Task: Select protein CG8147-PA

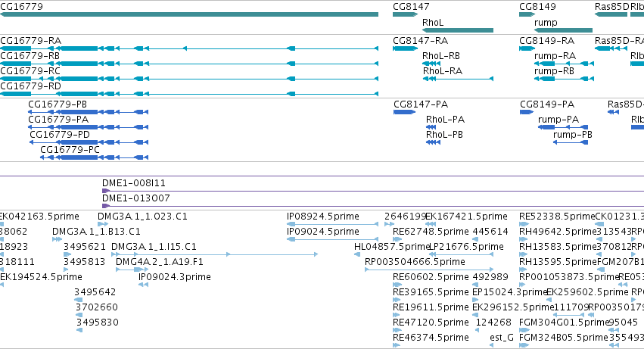Action: click(x=405, y=112)
